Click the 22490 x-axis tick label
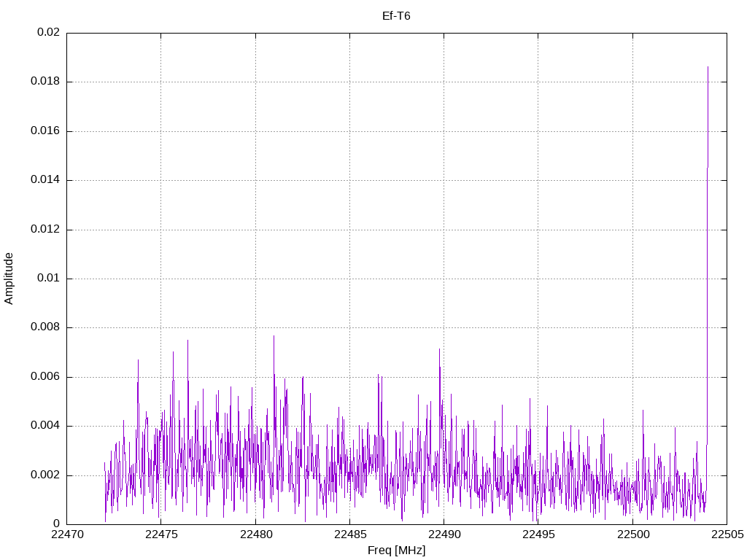This screenshot has height=560, width=747. coord(444,534)
